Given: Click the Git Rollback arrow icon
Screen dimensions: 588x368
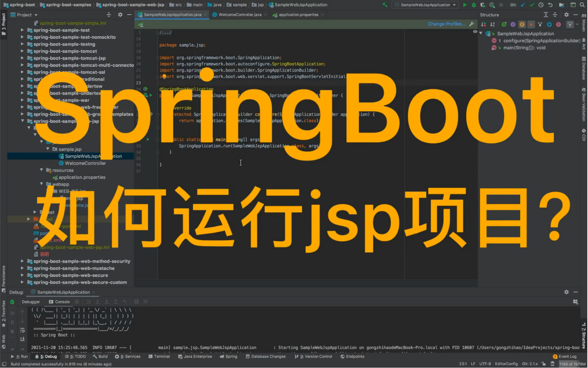Looking at the screenshot, I should click(551, 5).
